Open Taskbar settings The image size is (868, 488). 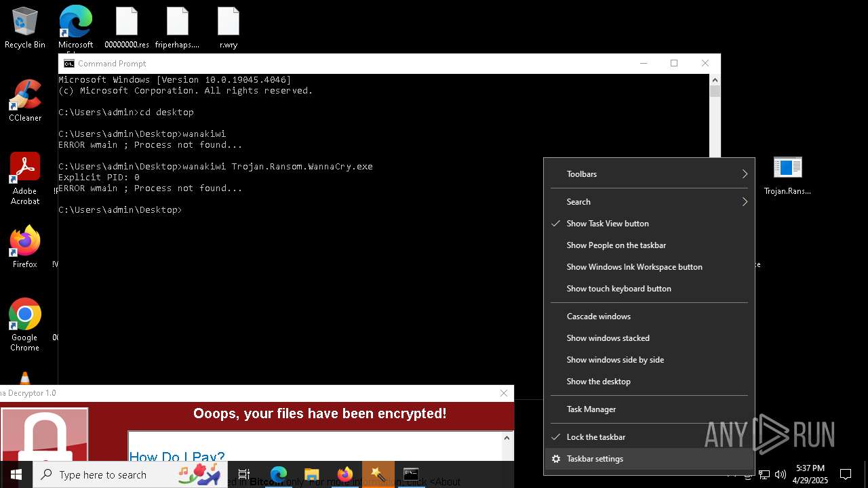(649, 459)
